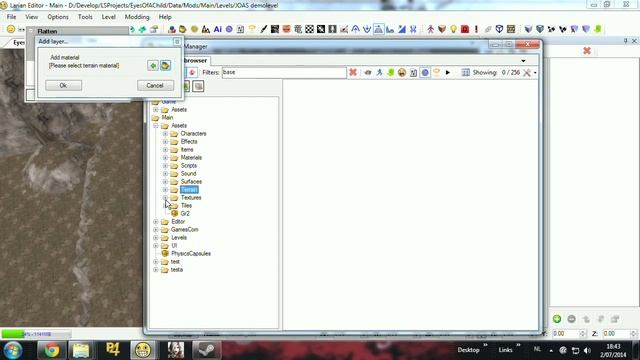Expand the Editor folder
Viewport: 640px width, 360px height.
coord(156,222)
